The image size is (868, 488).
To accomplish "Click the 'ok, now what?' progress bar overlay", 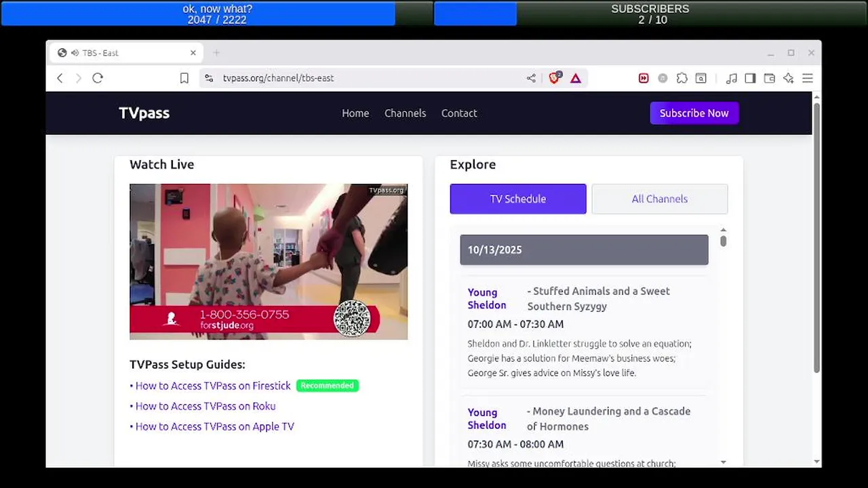I will pyautogui.click(x=217, y=14).
